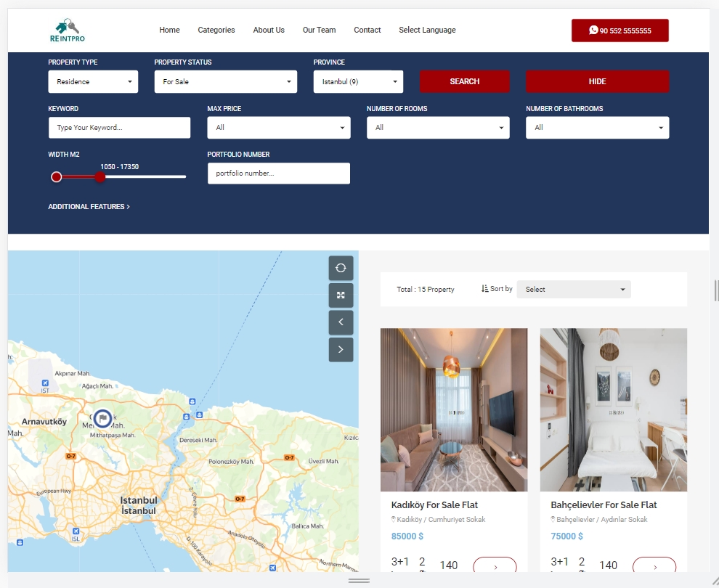Click Bahçelievler / Aydınlar Sokak address

[602, 519]
